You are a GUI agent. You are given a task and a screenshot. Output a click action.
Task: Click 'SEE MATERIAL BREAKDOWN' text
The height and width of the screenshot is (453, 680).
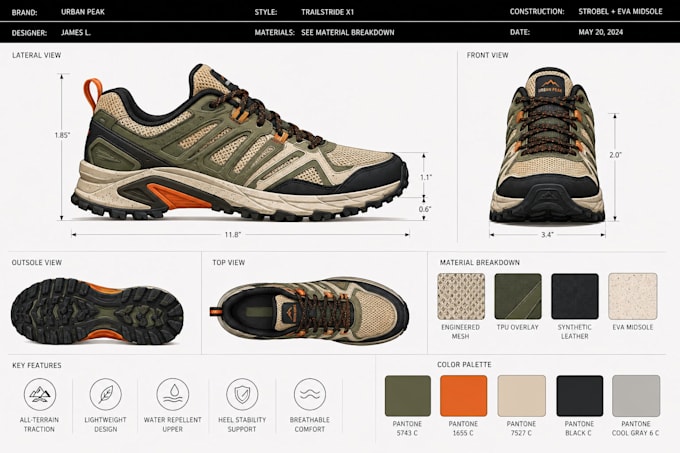[x=348, y=33]
